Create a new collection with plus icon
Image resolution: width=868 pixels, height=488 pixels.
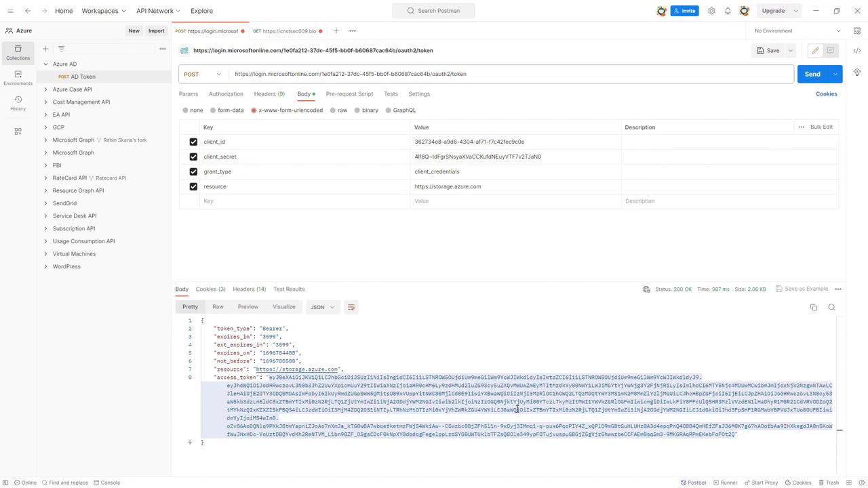(45, 49)
